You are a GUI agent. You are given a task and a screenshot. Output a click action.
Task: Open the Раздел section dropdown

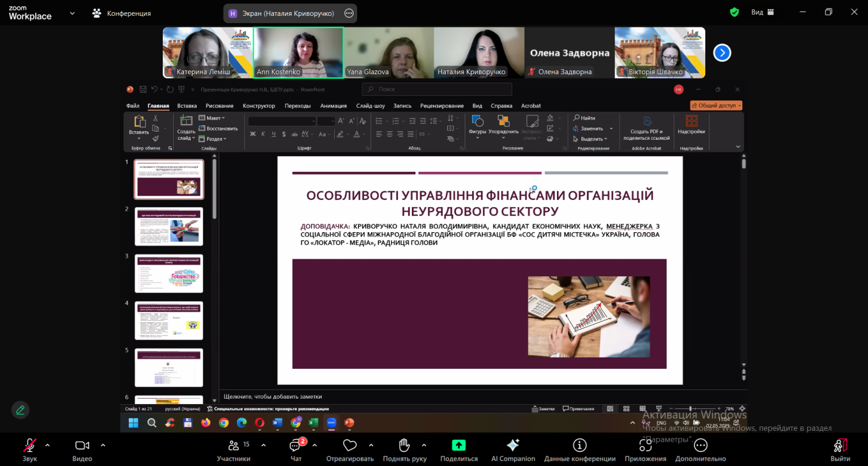coord(213,139)
